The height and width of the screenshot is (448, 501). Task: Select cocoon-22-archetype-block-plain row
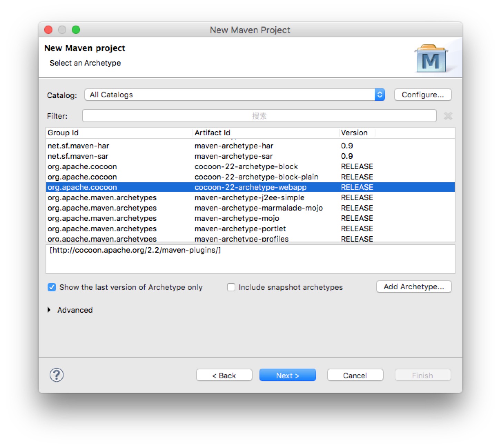250,177
